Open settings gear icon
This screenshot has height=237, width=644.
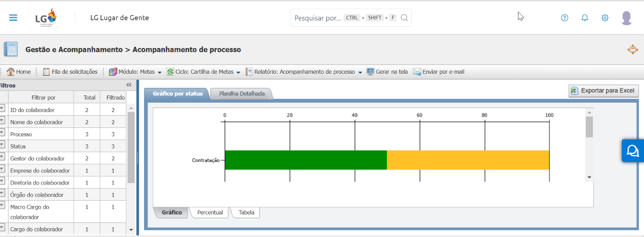pos(605,18)
